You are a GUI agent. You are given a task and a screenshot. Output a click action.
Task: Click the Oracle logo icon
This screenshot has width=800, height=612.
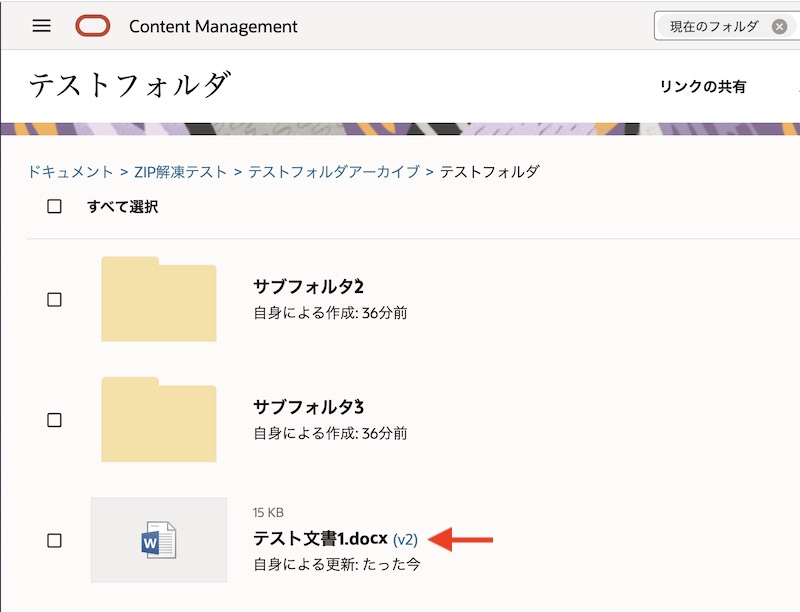pos(93,26)
